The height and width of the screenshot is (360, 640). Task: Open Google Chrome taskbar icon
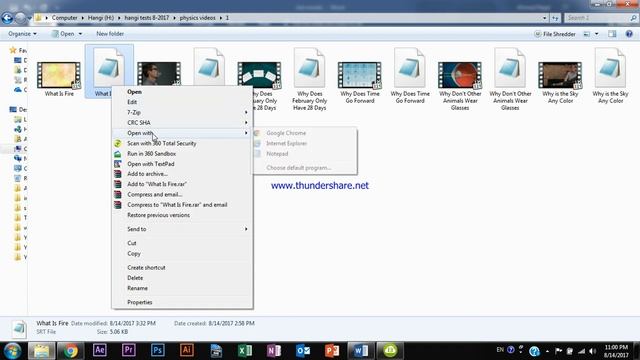click(71, 350)
